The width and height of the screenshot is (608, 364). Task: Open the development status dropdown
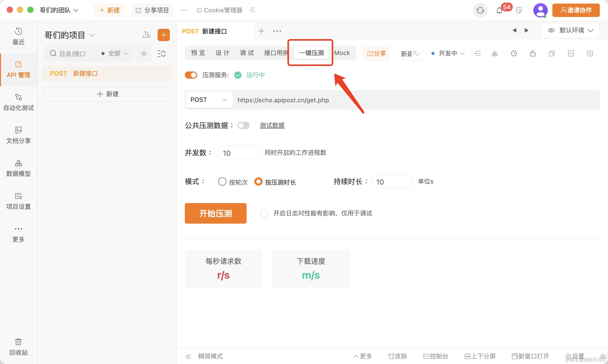(449, 53)
